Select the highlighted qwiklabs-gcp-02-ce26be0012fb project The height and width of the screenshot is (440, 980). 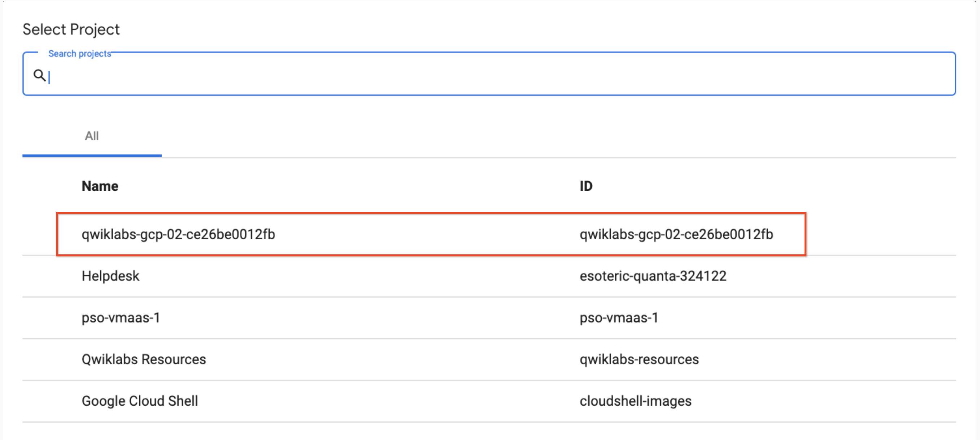click(179, 234)
